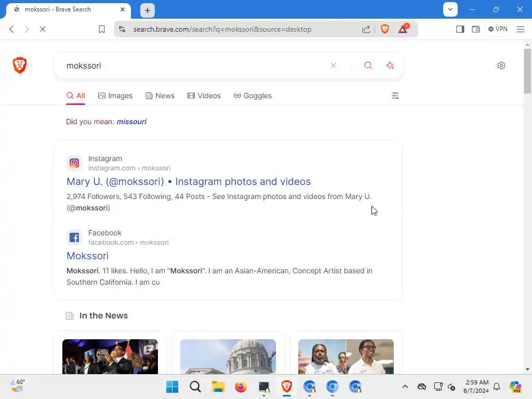
Task: Switch to the News tab
Action: click(160, 96)
